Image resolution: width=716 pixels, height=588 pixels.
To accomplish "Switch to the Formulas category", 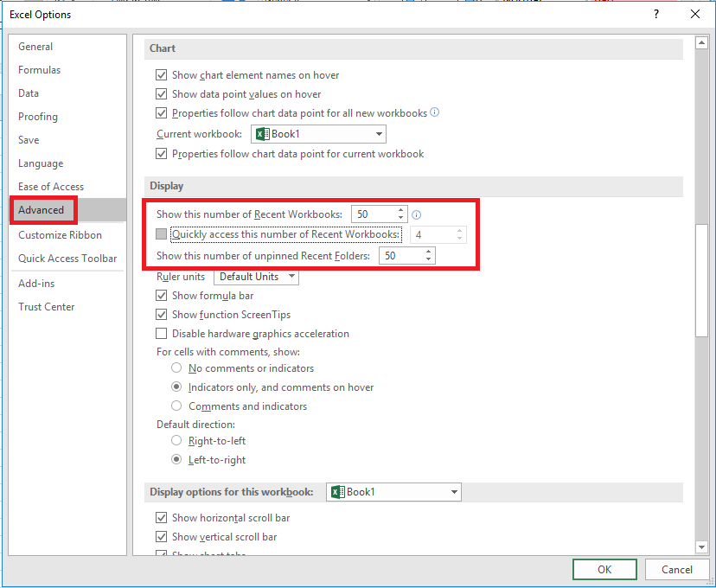I will click(40, 70).
